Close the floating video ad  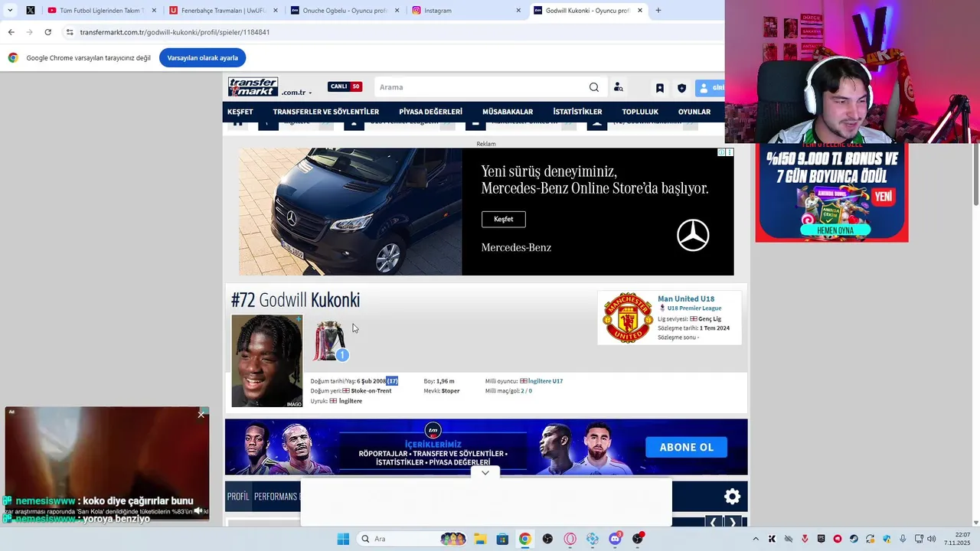[201, 415]
